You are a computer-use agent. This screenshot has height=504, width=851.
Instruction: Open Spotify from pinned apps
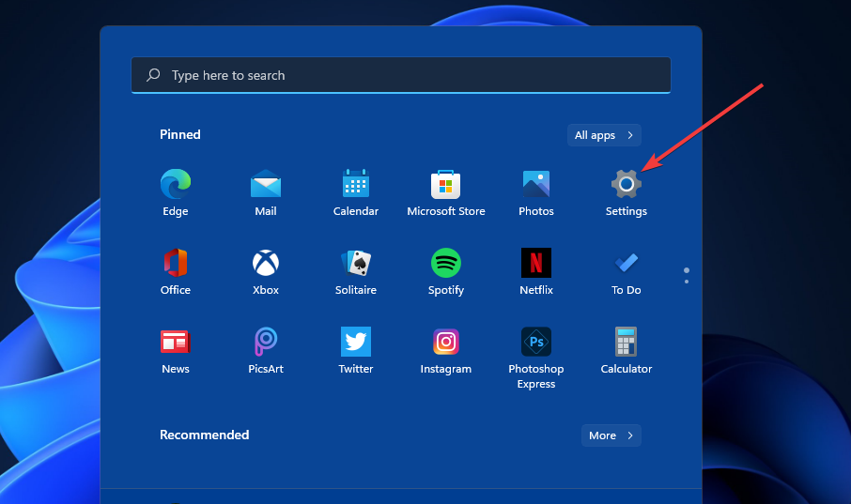446,263
